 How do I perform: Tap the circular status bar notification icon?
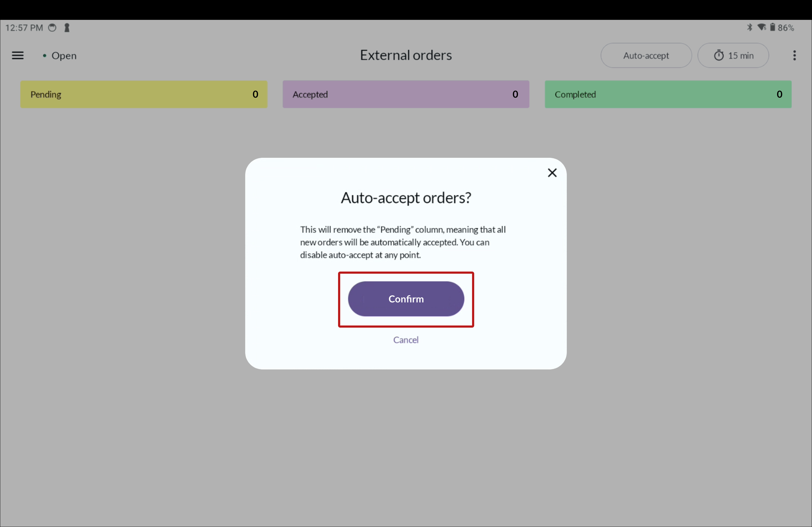tap(52, 28)
